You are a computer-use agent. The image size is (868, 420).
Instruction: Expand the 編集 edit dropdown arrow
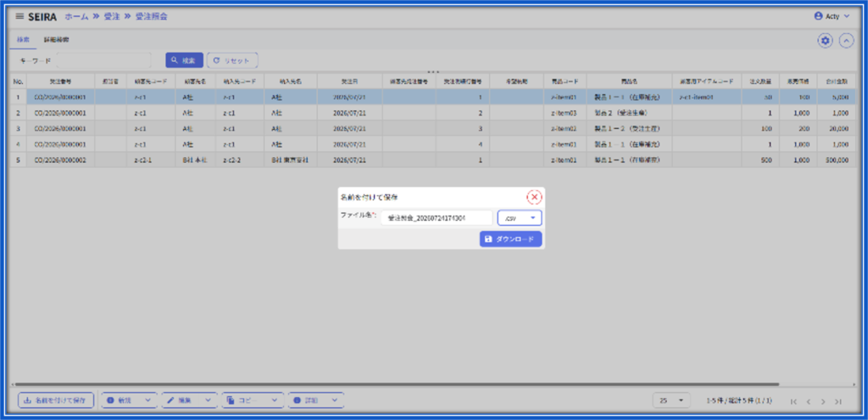208,400
